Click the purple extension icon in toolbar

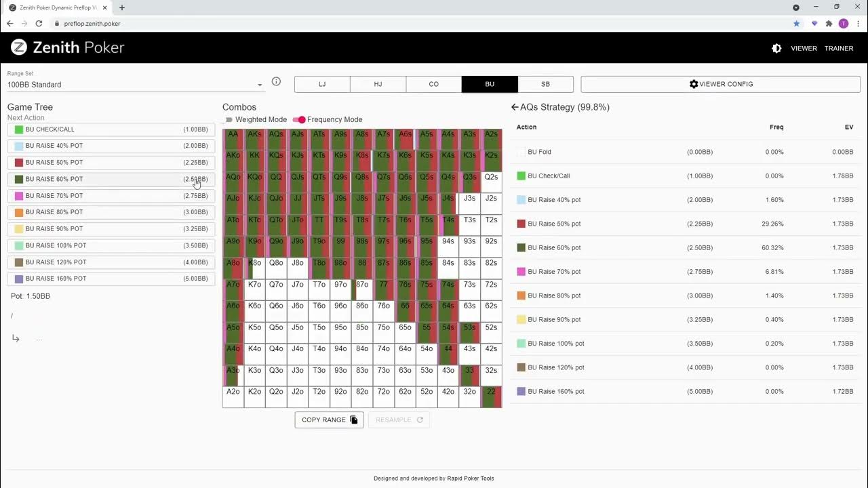(814, 23)
